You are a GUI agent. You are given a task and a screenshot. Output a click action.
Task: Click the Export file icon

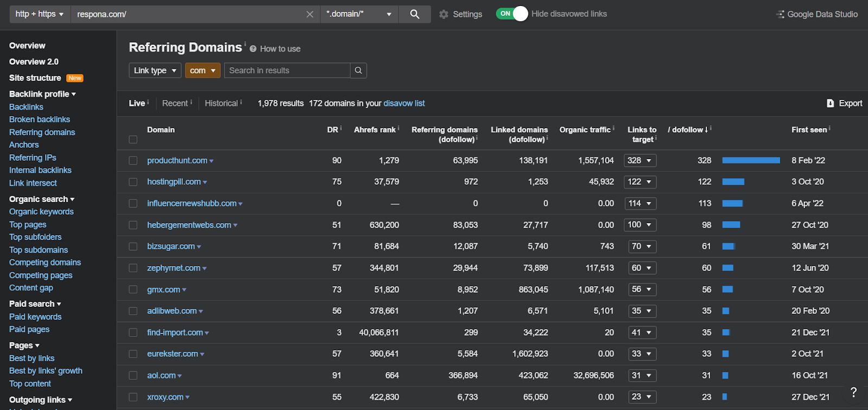tap(830, 103)
